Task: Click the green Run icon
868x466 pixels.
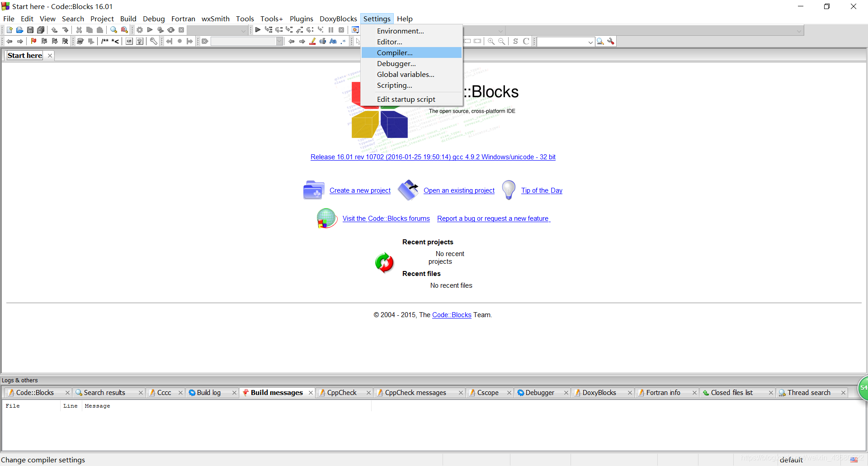Action: click(150, 30)
